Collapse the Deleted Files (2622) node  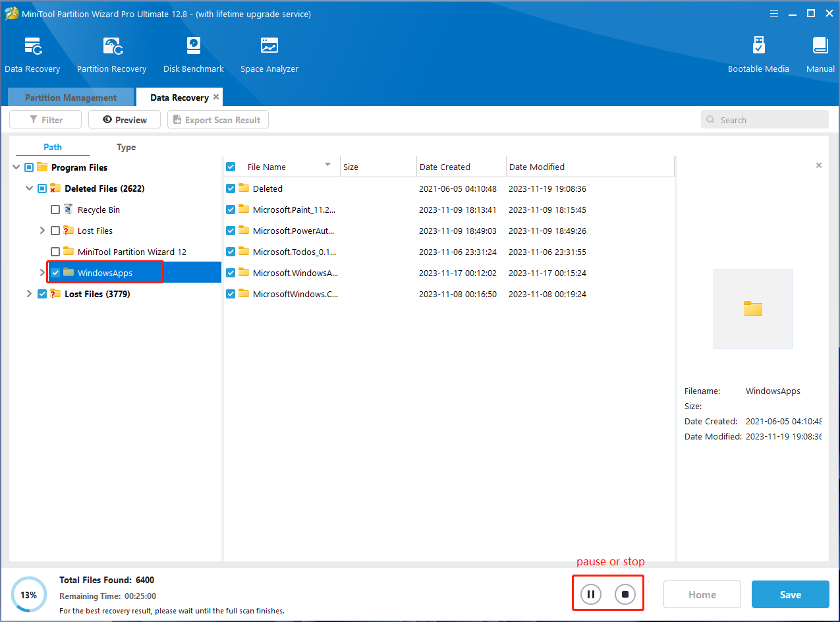point(29,188)
